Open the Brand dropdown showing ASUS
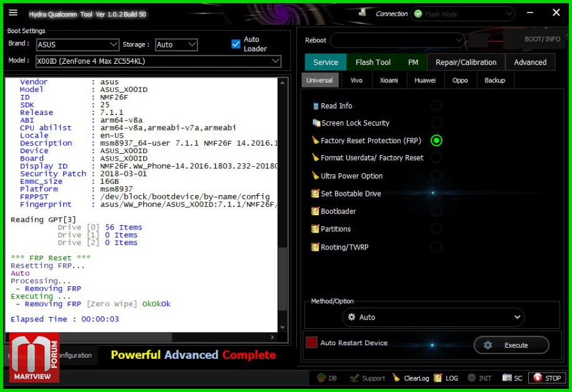Viewport: 572px width, 392px height. coord(78,44)
